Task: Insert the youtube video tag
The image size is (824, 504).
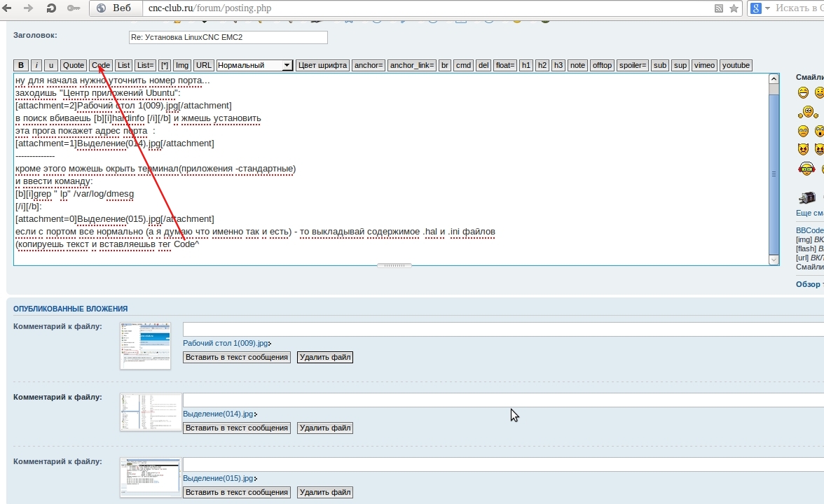Action: point(736,65)
